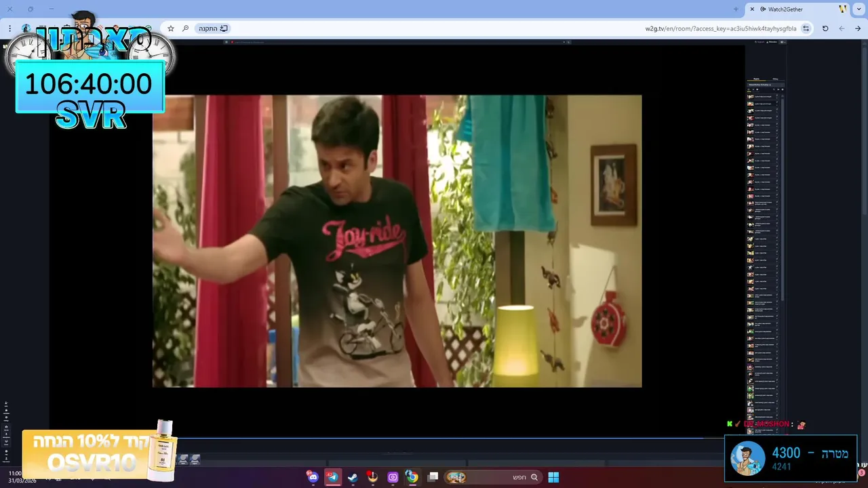Screen dimensions: 868x488
Task: Select the Watch2Gether browser tab
Action: tap(799, 9)
